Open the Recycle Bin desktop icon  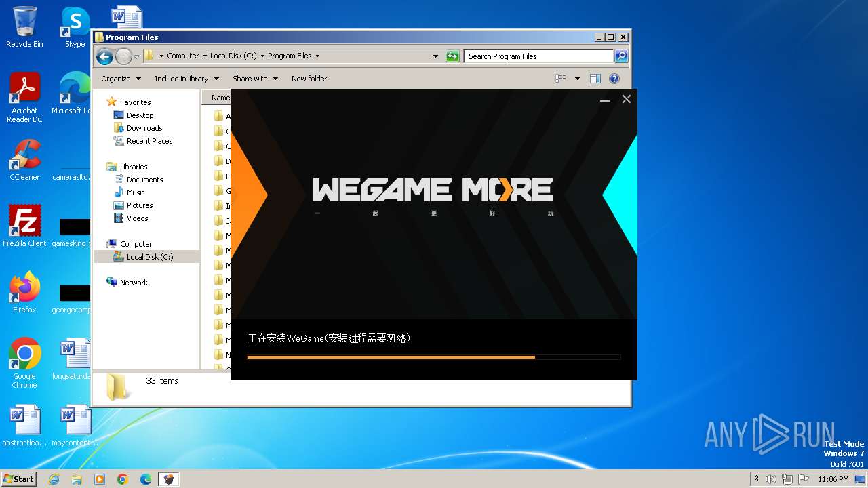(x=24, y=27)
